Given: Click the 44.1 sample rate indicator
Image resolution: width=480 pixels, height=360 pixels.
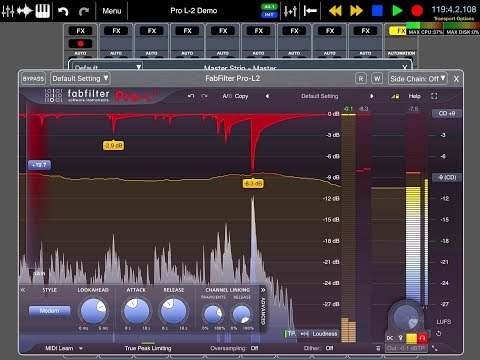Looking at the screenshot, I should tap(269, 7).
